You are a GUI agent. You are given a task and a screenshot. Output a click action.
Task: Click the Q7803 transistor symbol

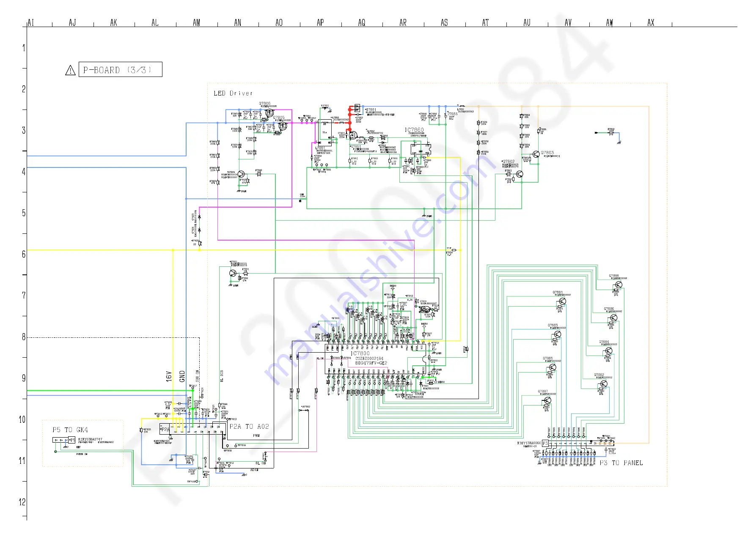point(536,154)
